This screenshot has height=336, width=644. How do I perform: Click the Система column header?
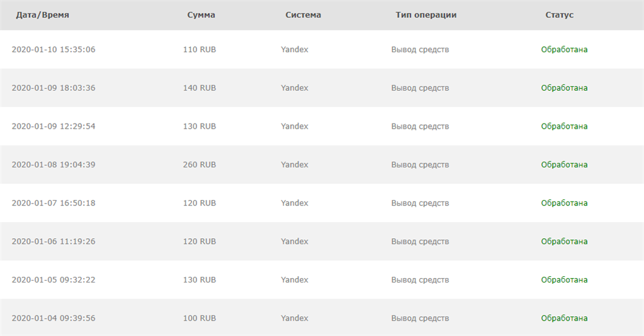pos(303,15)
